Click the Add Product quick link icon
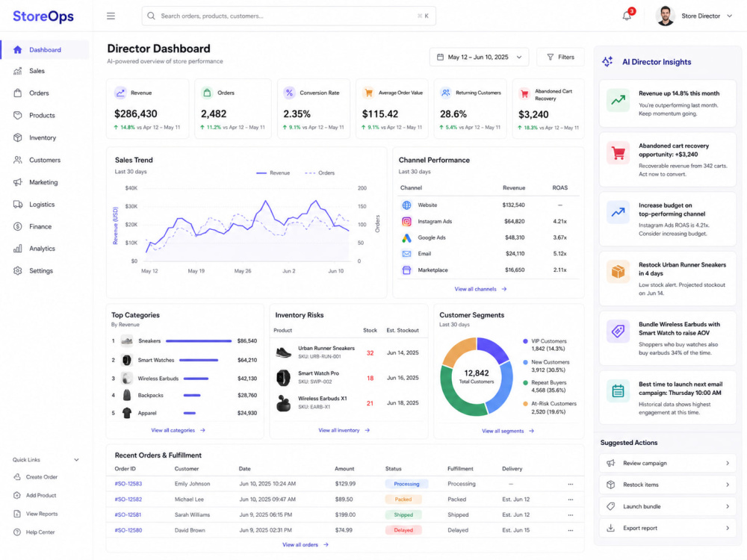The image size is (747, 560). [x=17, y=495]
